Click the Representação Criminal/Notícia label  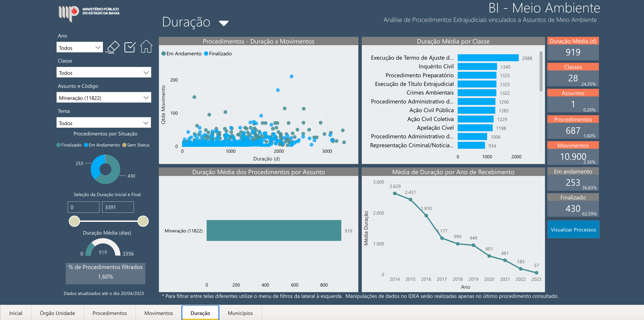tap(412, 145)
